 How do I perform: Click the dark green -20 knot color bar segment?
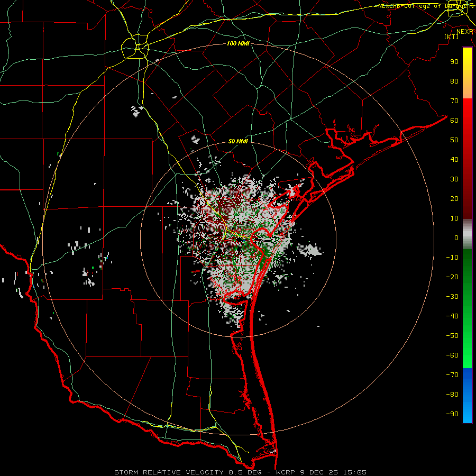click(x=467, y=277)
